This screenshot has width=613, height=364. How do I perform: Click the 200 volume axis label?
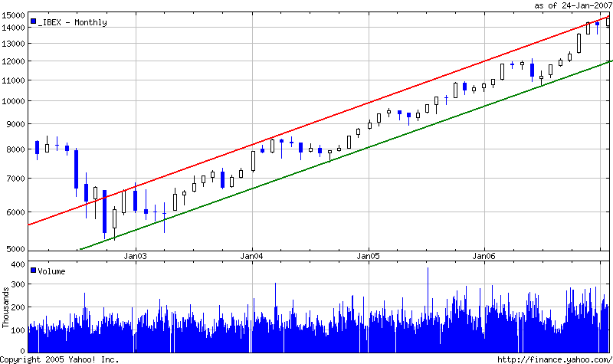tap(18, 307)
